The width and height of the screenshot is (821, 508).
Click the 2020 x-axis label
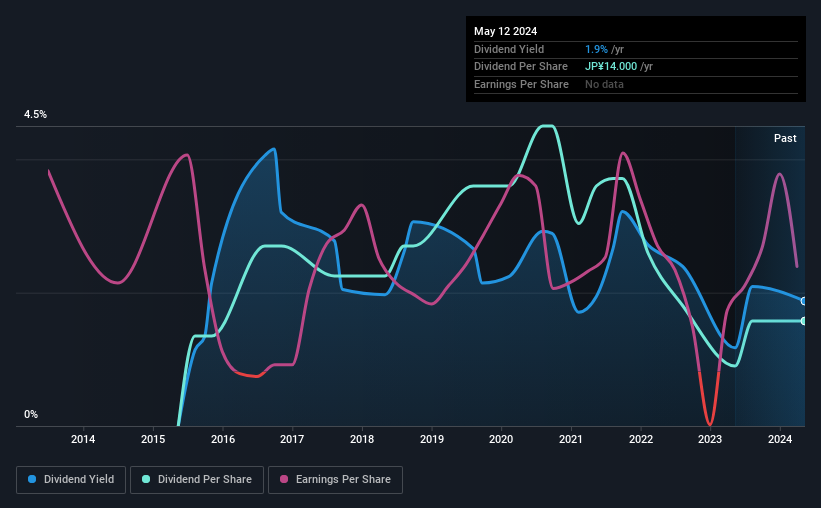tap(501, 439)
